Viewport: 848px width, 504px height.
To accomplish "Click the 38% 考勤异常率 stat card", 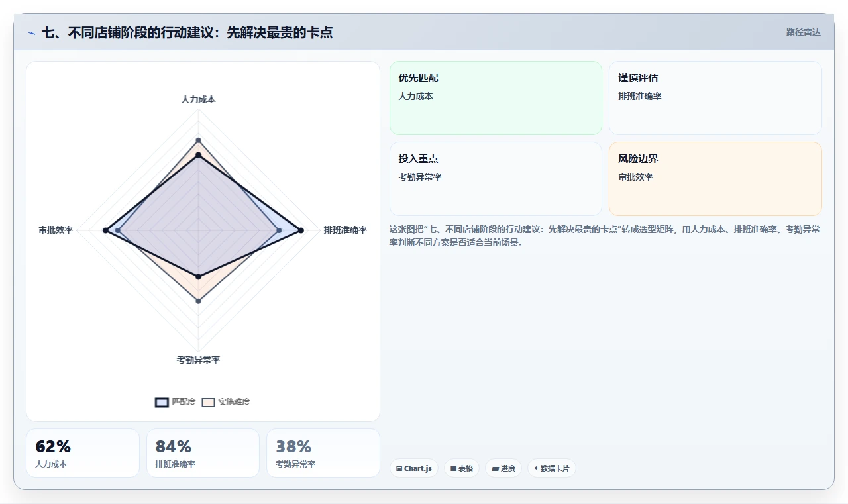I will [x=323, y=453].
